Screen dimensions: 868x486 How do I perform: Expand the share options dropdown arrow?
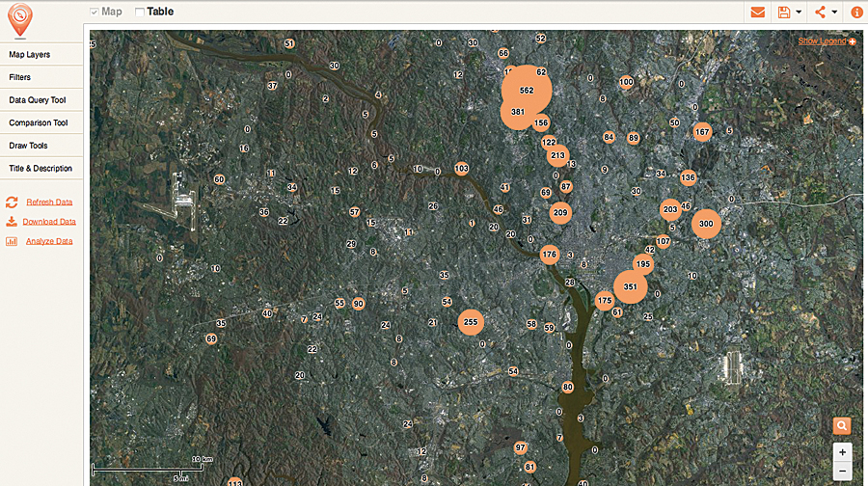tap(834, 13)
